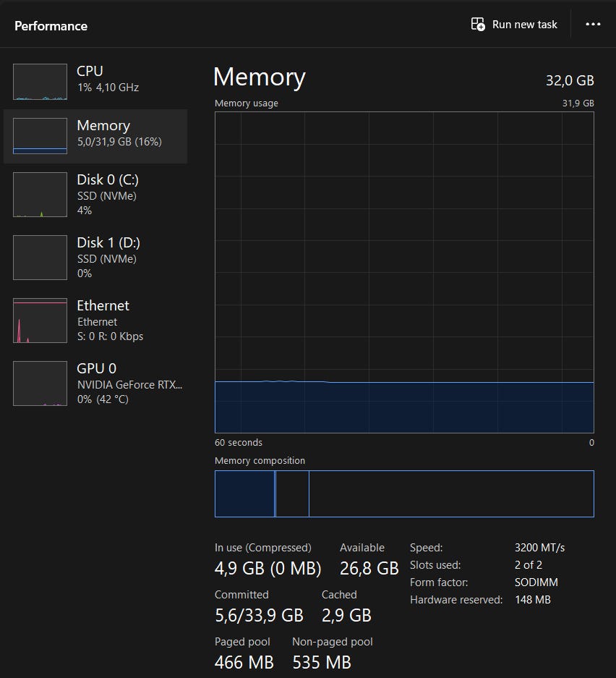Click the Cached memory value 2,9 GB
Screen dimensions: 616x678
coord(346,616)
